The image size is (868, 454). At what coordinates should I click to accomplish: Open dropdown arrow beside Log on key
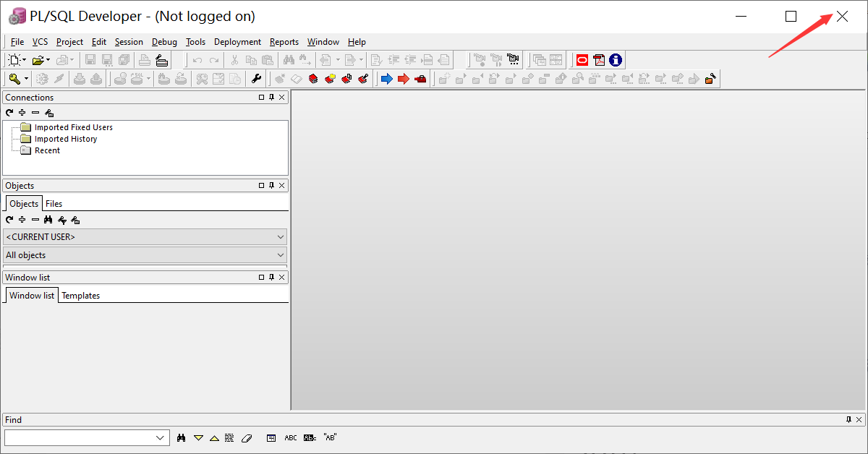[x=27, y=79]
